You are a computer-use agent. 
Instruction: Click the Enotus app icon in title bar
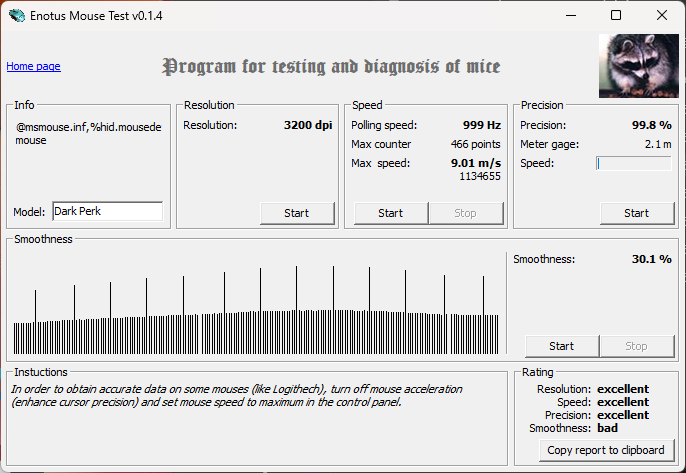click(17, 15)
